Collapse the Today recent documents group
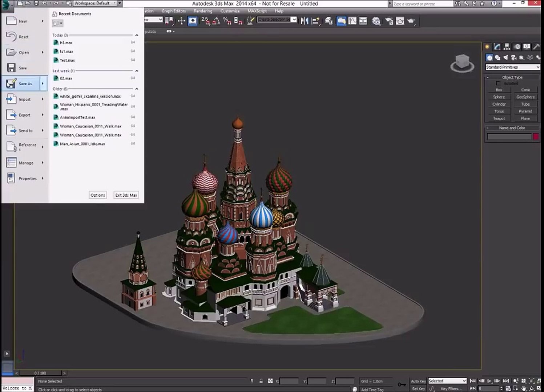544x392 pixels. click(137, 35)
